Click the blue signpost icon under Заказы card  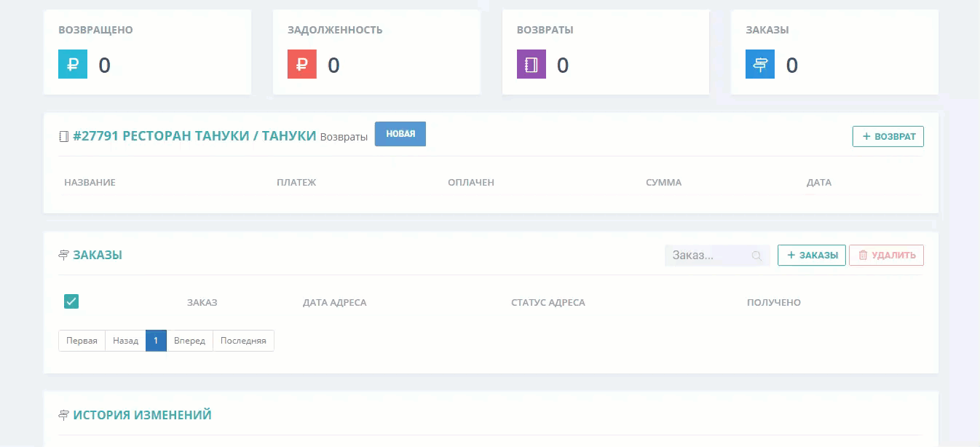pyautogui.click(x=760, y=64)
